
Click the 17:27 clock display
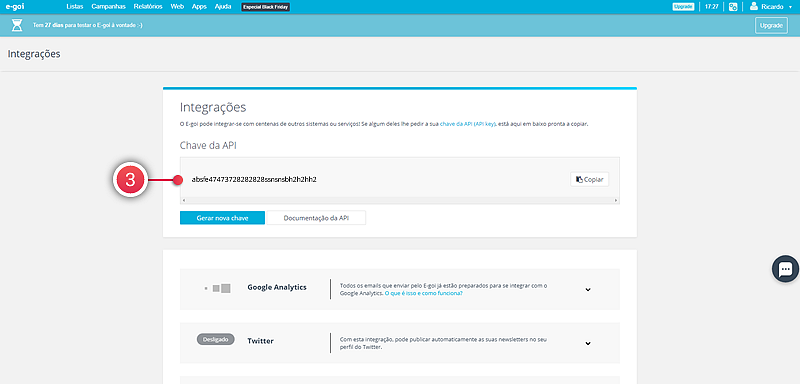(711, 7)
